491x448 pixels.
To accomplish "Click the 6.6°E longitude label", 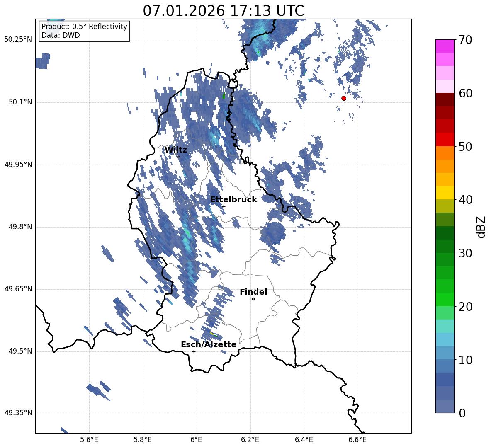I will (x=357, y=440).
